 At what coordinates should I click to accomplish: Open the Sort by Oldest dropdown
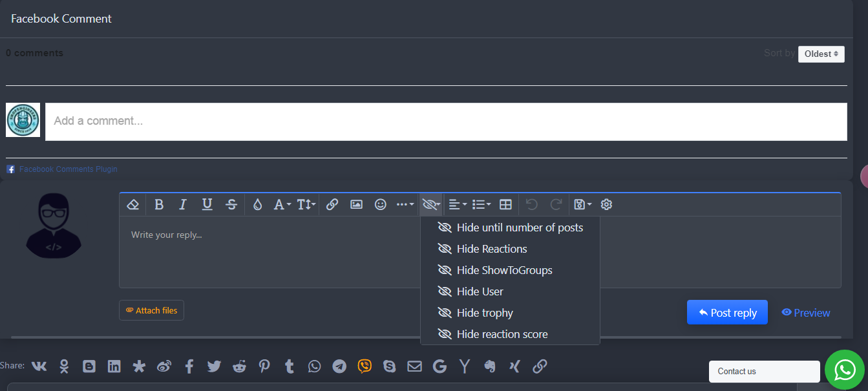coord(821,54)
